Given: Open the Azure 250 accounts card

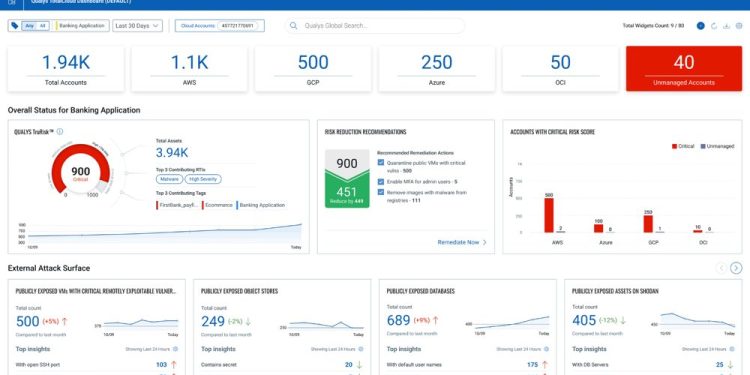Looking at the screenshot, I should click(x=437, y=69).
